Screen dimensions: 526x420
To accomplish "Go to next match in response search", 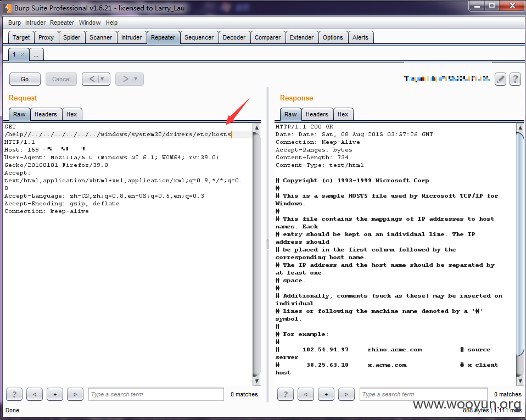I will pos(346,394).
